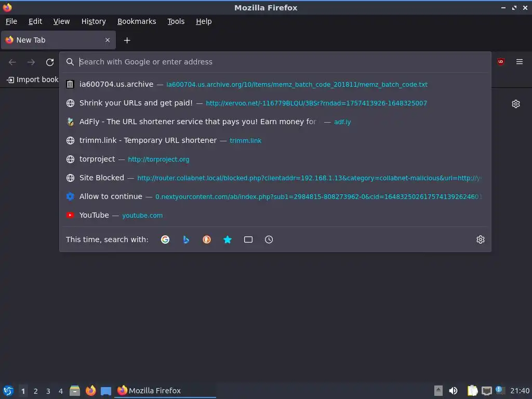Open the youtube.com link
Screen dimensions: 532x399
point(142,216)
